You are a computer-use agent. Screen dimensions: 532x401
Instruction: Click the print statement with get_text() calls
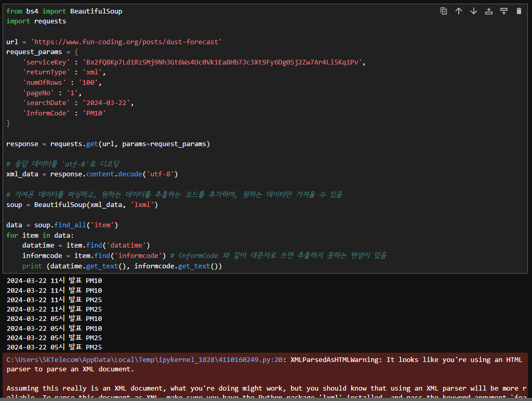(x=122, y=266)
